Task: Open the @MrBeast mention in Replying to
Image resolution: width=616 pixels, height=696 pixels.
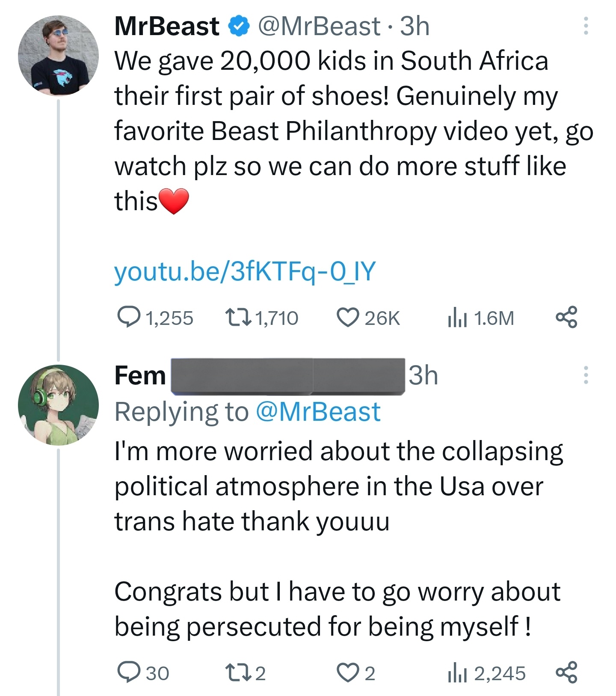Action: (x=318, y=412)
